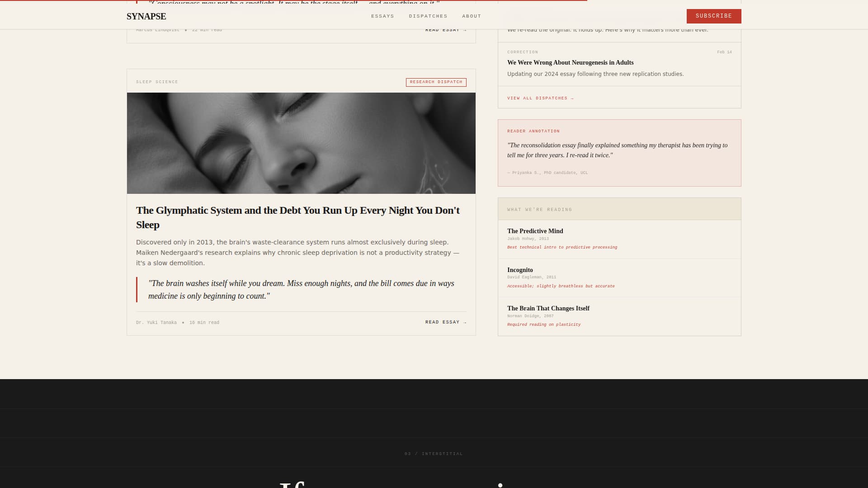Open the Essays nav item
Viewport: 868px width, 488px height.
[382, 16]
